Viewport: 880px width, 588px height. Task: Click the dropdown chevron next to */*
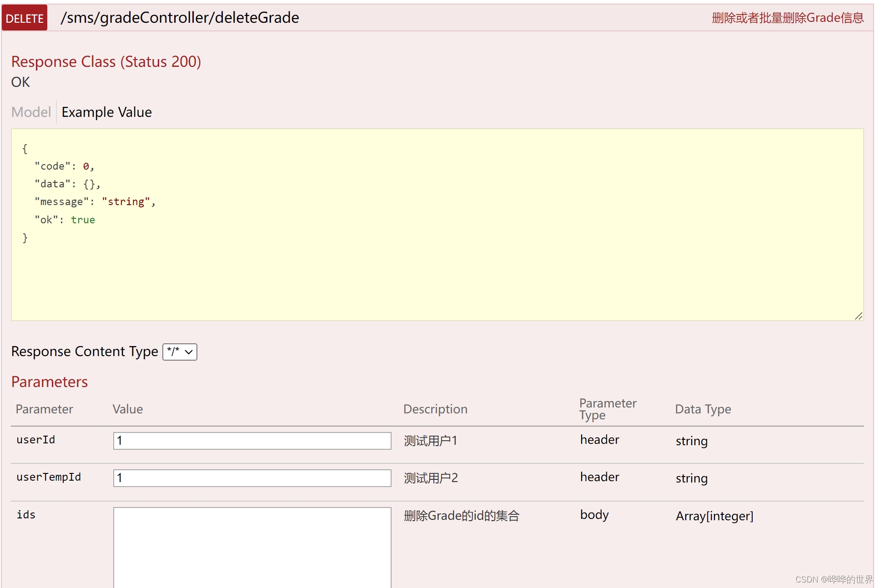(189, 352)
